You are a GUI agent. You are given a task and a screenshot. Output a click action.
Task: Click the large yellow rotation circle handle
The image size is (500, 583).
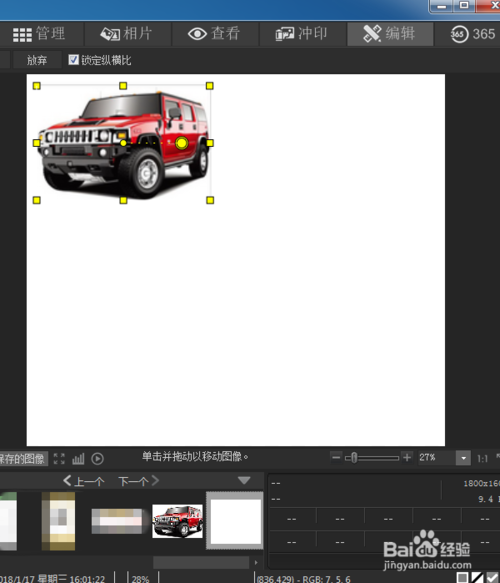click(x=182, y=143)
